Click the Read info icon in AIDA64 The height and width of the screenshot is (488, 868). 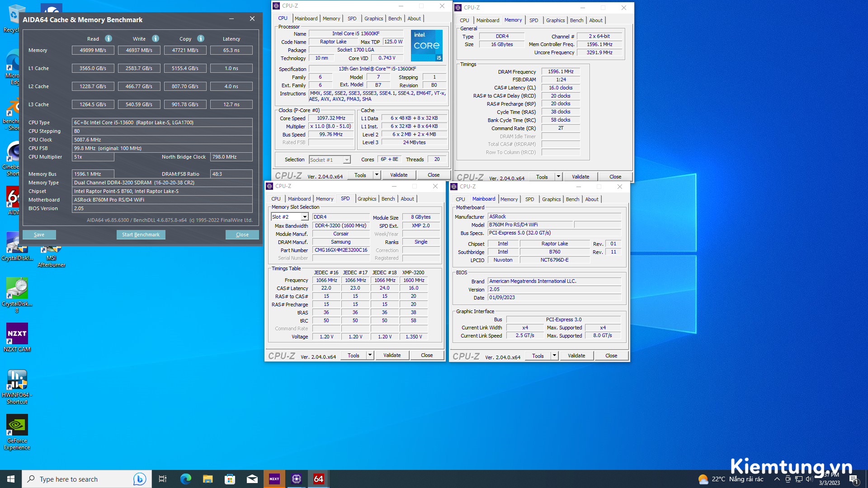point(108,38)
